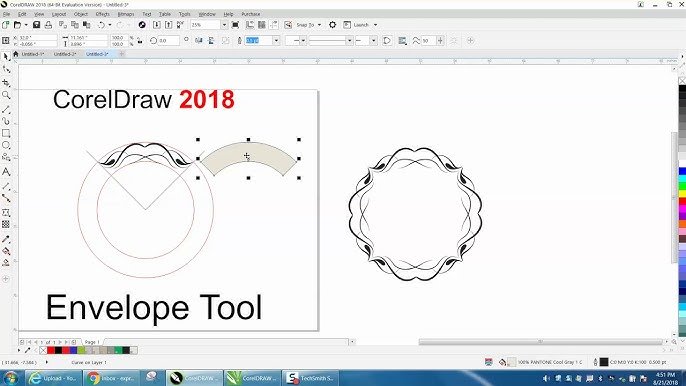686x386 pixels.
Task: Open the File menu
Action: click(6, 14)
